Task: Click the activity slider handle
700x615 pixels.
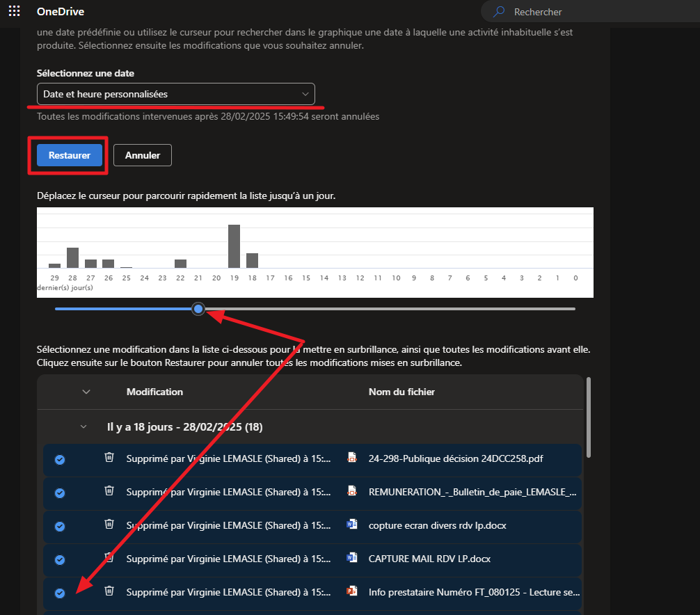Action: [198, 308]
